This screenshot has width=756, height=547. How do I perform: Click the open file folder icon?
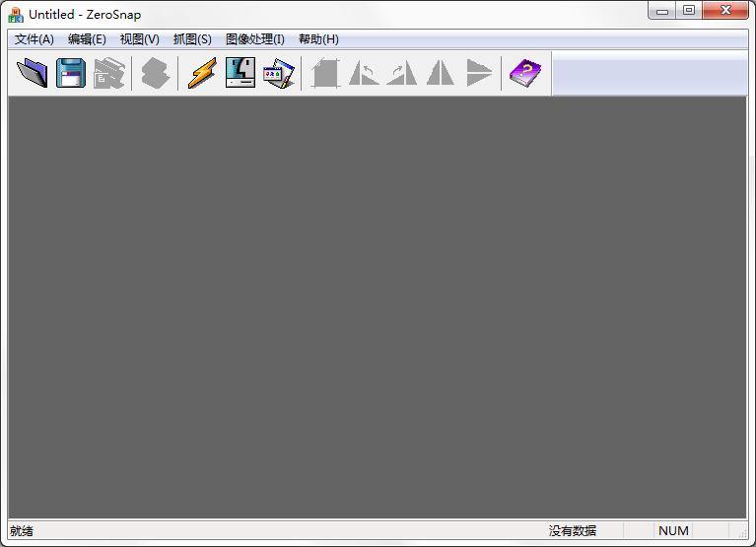(x=33, y=73)
